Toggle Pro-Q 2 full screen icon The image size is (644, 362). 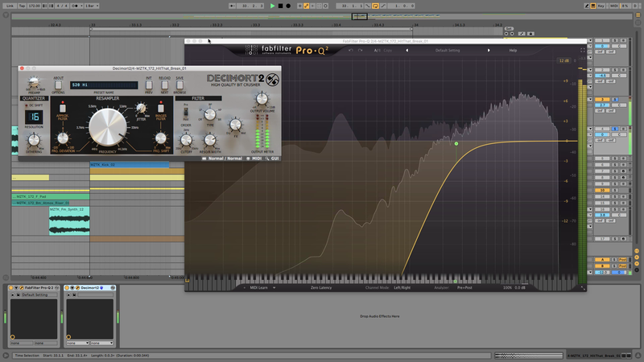[x=582, y=50]
